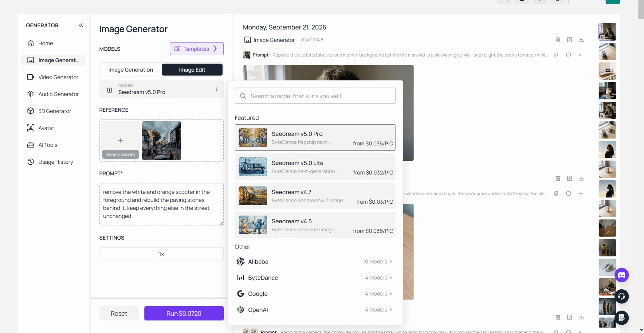
Task: Copy the second prompt text
Action: click(x=556, y=193)
